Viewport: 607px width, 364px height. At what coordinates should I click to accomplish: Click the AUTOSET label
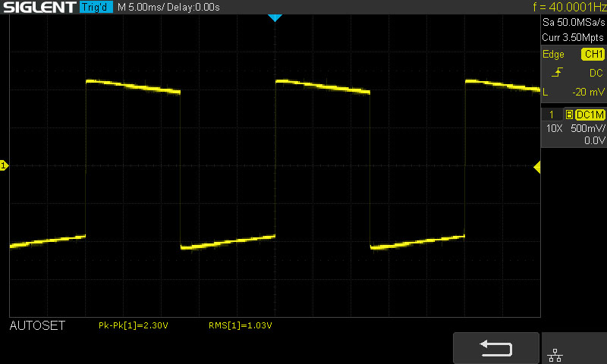click(x=37, y=326)
